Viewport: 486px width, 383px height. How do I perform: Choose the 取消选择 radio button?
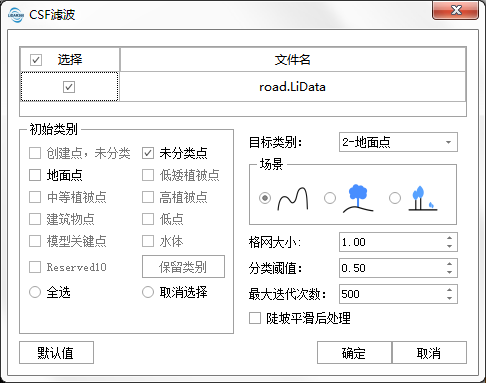click(x=148, y=292)
